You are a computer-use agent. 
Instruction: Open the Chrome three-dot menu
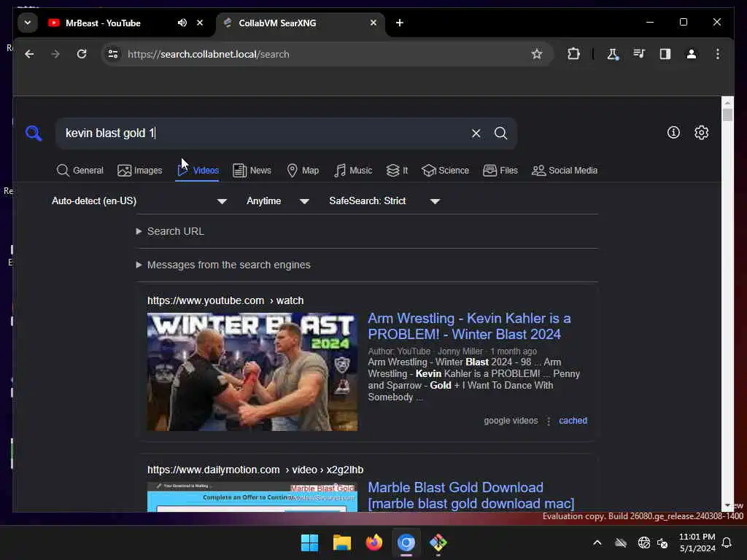click(718, 54)
